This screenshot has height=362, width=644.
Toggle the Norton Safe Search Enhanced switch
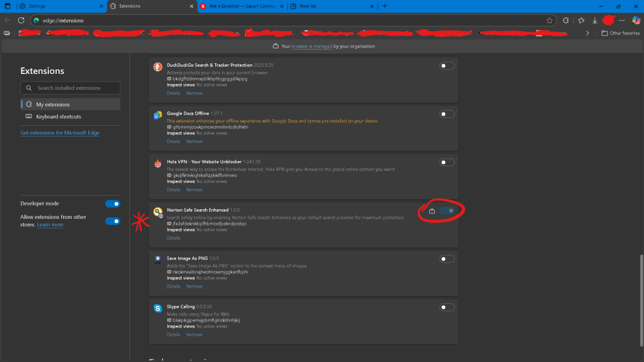pyautogui.click(x=447, y=211)
